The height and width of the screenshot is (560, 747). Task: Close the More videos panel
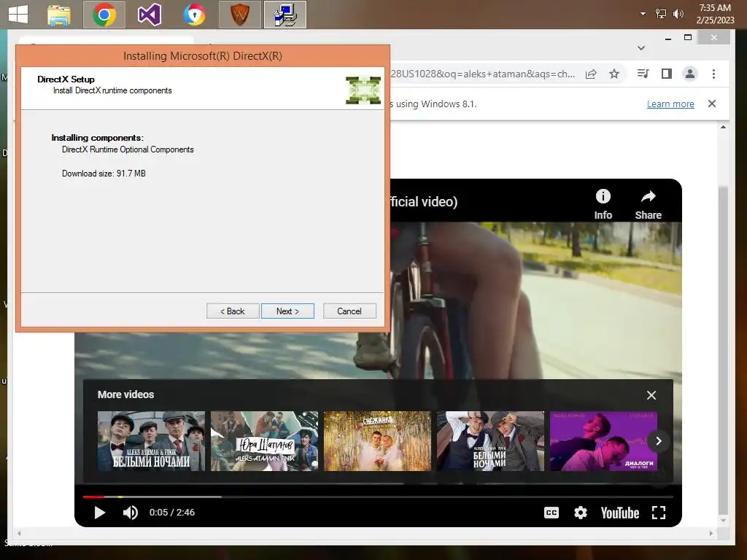(x=651, y=395)
